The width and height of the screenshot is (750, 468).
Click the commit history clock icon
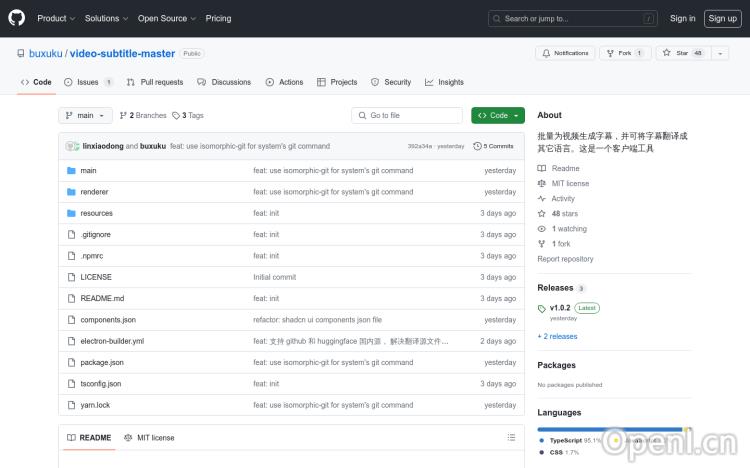point(477,146)
